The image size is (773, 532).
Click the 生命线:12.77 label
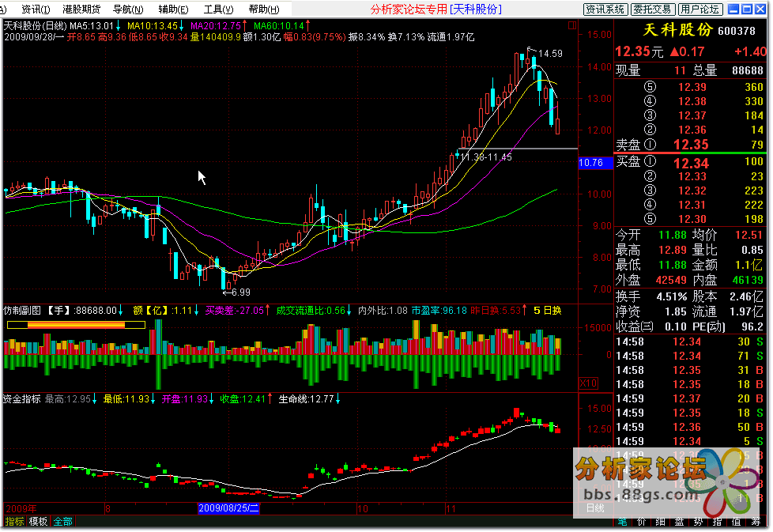[306, 399]
